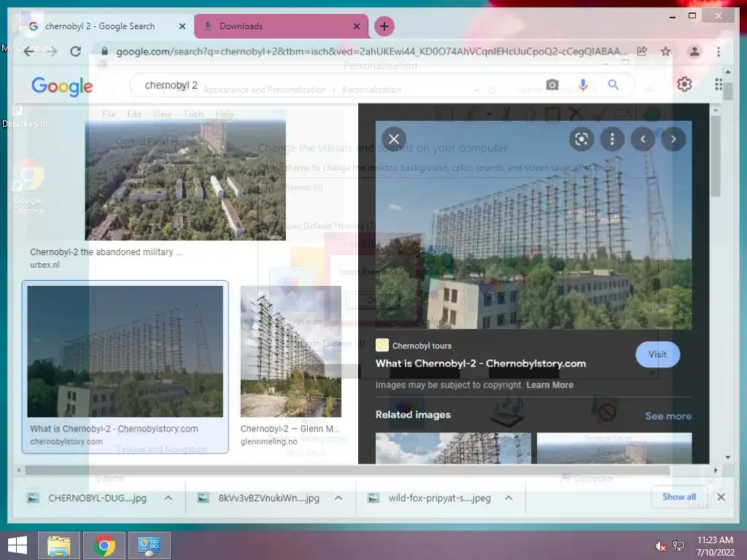The image size is (747, 560).
Task: Close the chernobyl 2 Google Search tab
Action: point(182,26)
